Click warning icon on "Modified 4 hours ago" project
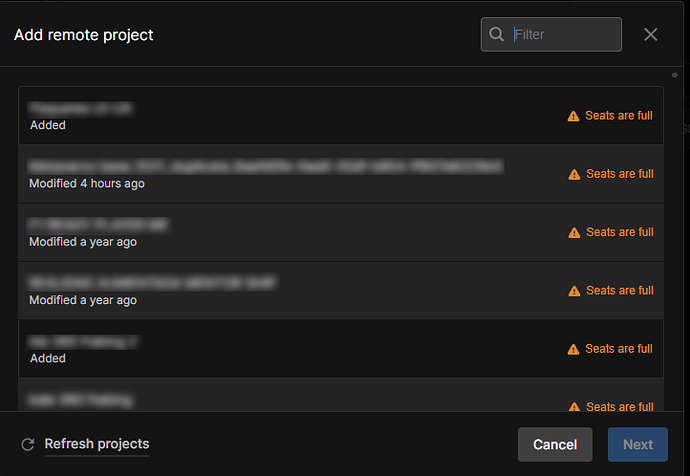This screenshot has height=476, width=690. 574,174
